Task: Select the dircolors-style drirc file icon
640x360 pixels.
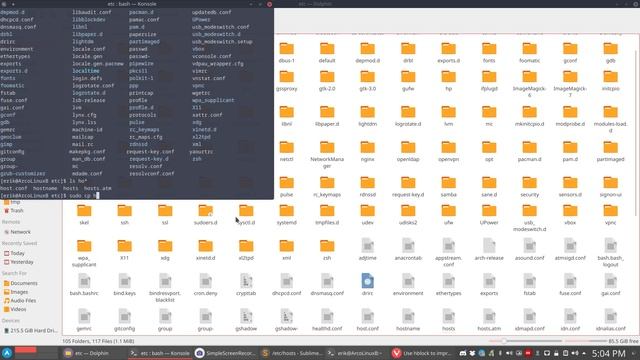Action: click(x=367, y=281)
